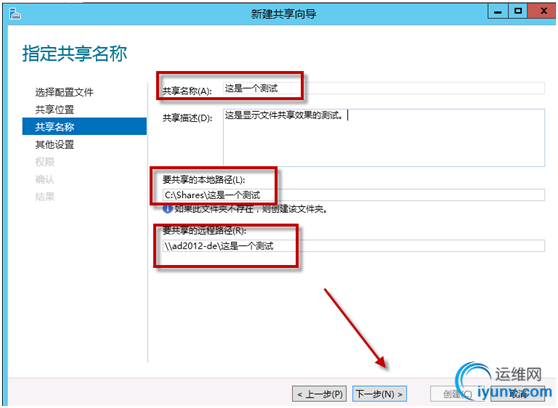This screenshot has height=408, width=558.
Task: Click the 共享描述(D) text area
Action: click(384, 137)
